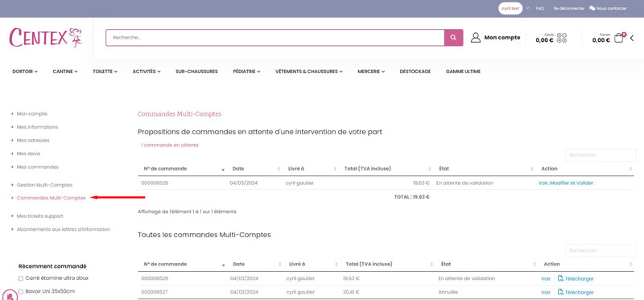The height and width of the screenshot is (300, 644).
Task: Click the Devis quote icon
Action: [x=562, y=39]
